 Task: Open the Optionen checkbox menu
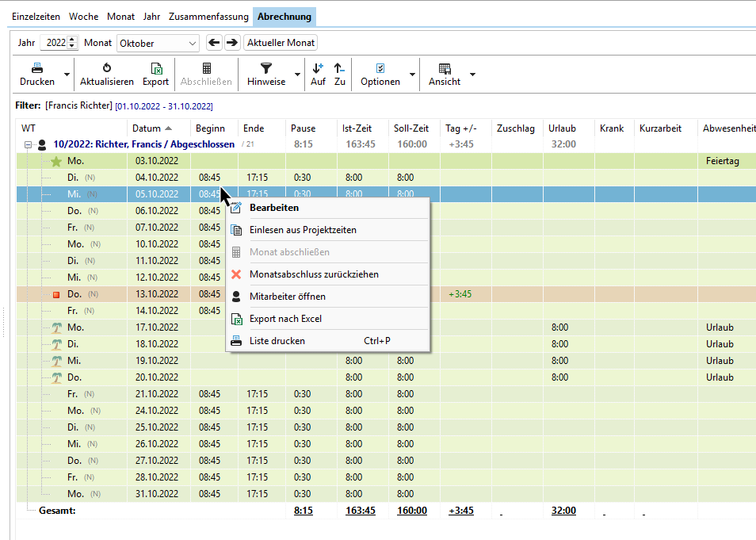(x=380, y=68)
